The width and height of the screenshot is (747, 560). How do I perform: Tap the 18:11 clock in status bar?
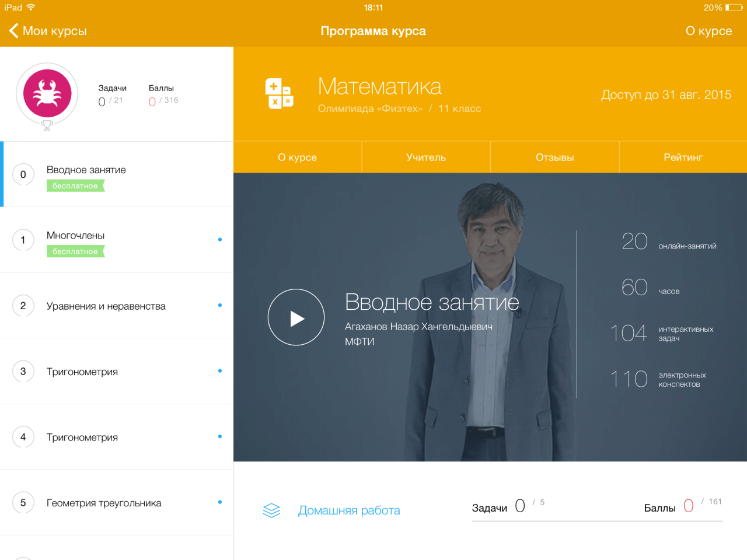[x=373, y=8]
